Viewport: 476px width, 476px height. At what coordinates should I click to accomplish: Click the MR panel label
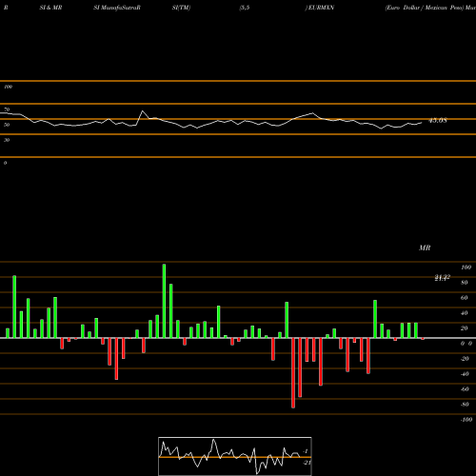pos(425,248)
